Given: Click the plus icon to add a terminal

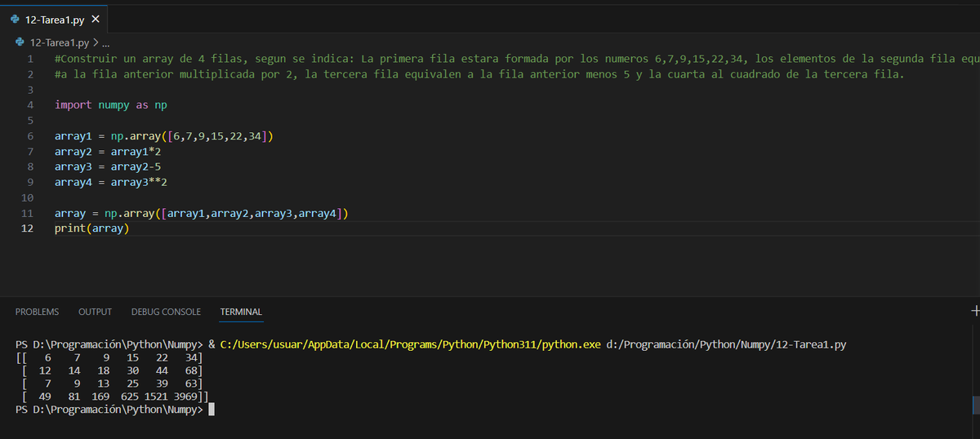Looking at the screenshot, I should click(974, 311).
